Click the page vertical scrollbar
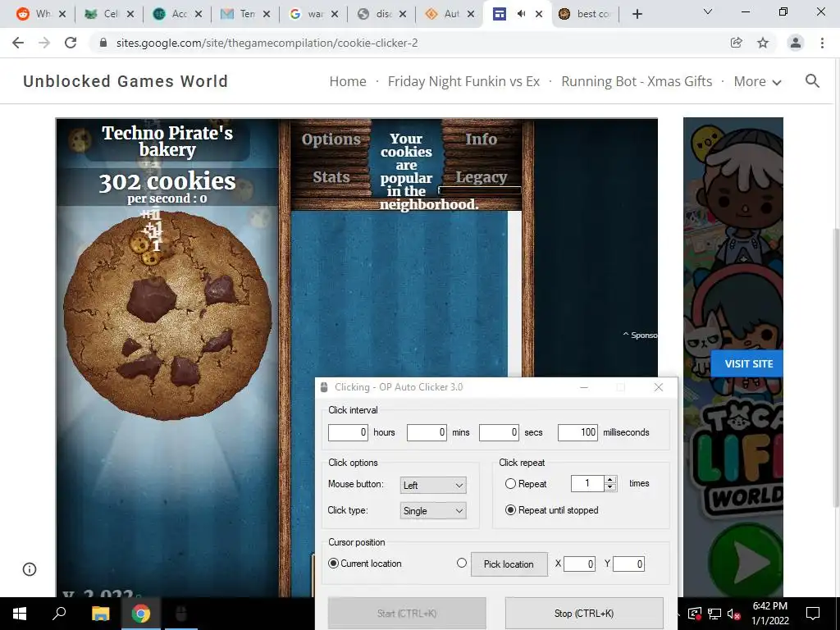This screenshot has height=630, width=840. tap(836, 367)
